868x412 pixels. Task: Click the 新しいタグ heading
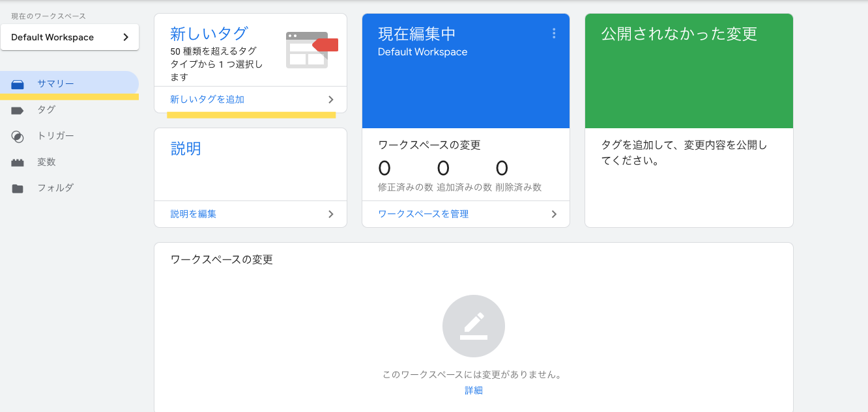tap(209, 33)
